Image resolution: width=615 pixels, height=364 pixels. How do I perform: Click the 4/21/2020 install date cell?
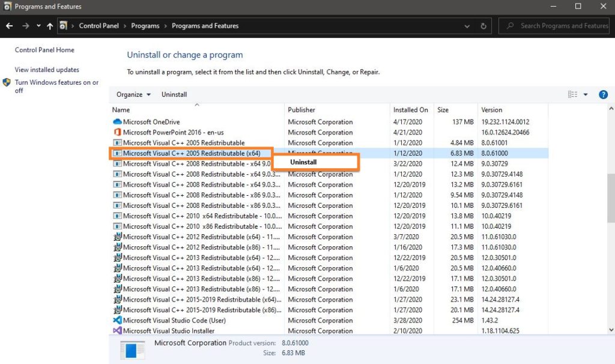point(408,132)
